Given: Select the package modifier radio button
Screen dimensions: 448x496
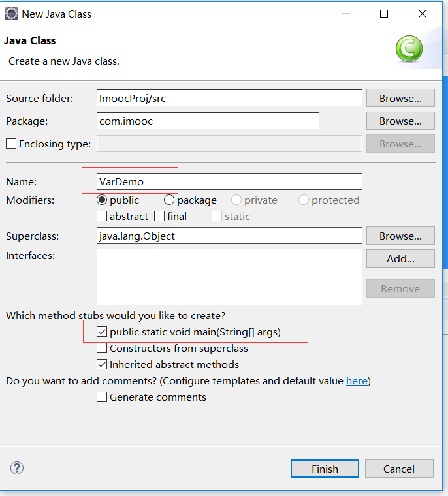Looking at the screenshot, I should pos(169,200).
